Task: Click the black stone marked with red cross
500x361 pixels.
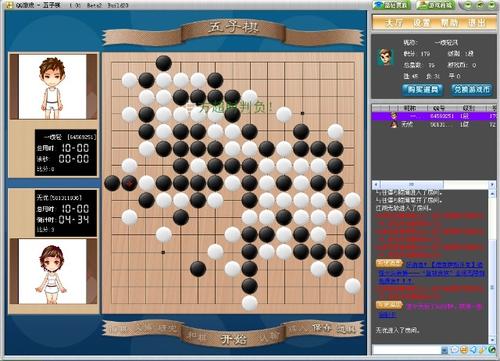Action: tap(129, 183)
